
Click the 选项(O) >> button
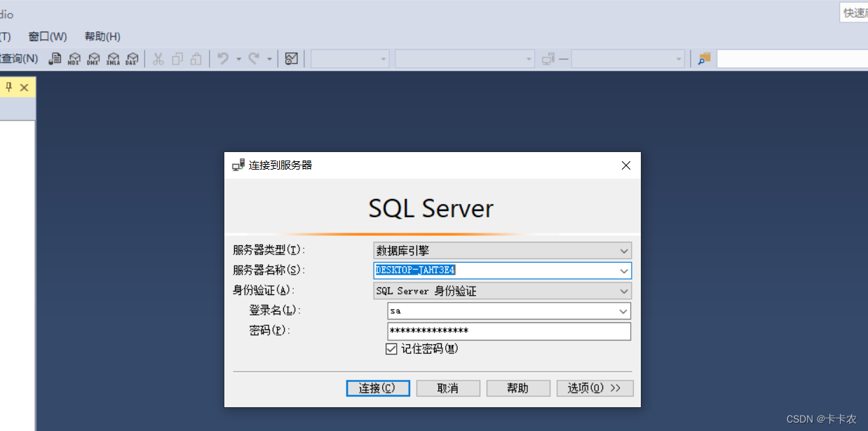pos(595,388)
